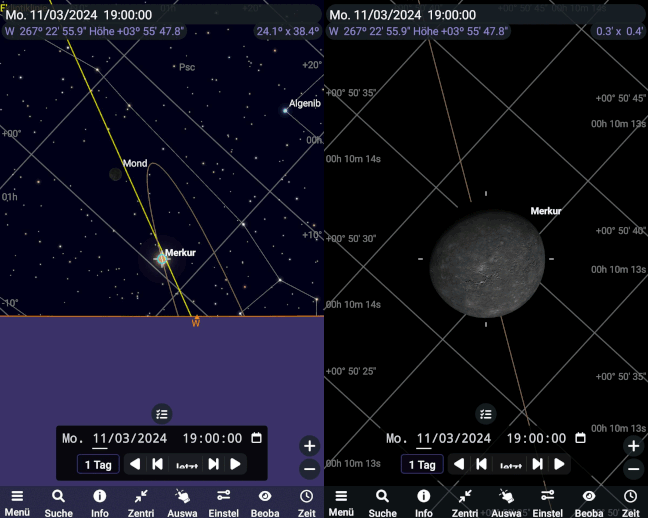The width and height of the screenshot is (648, 518).
Task: Open Beoba observation in the left panel
Action: coord(265,503)
